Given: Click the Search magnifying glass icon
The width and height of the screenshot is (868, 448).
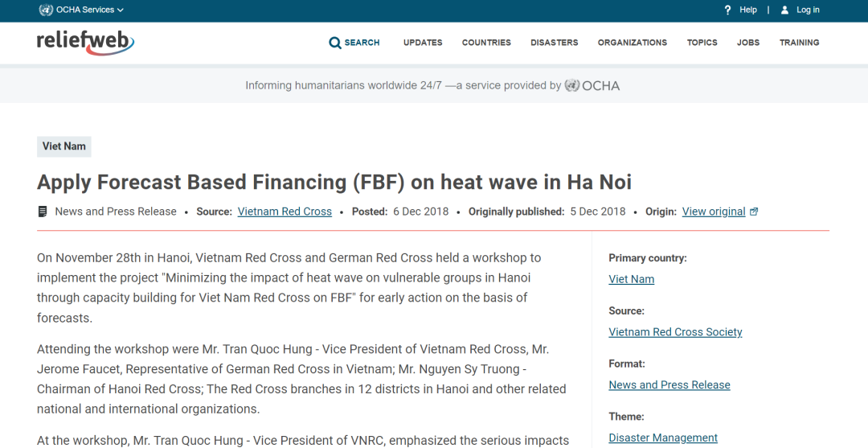Looking at the screenshot, I should [335, 43].
